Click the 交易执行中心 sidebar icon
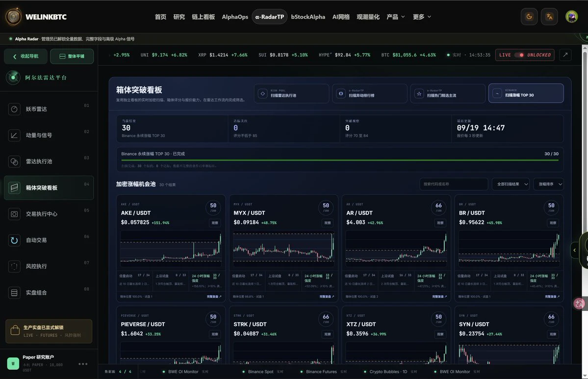 14,214
